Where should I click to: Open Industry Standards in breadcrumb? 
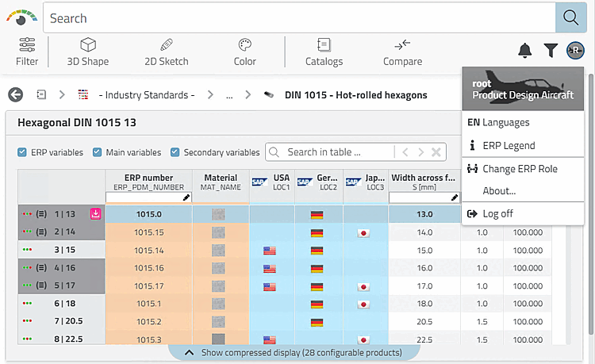[146, 95]
